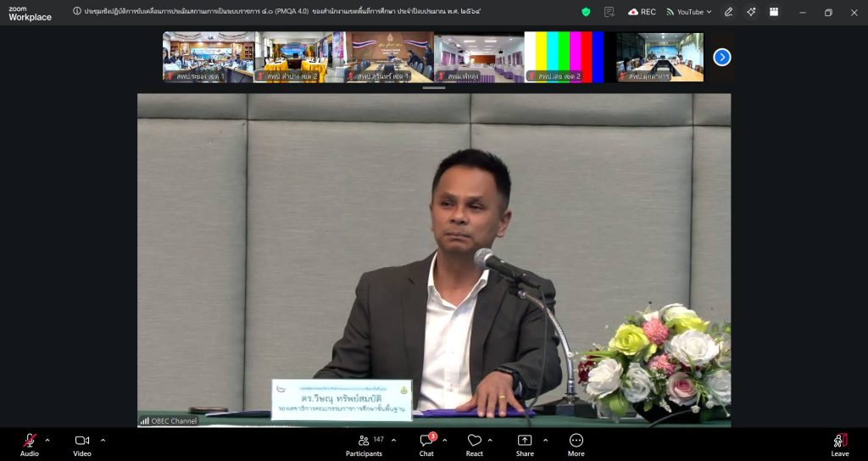Click the green encryption shield icon
Viewport: 868px width, 461px height.
tap(586, 12)
